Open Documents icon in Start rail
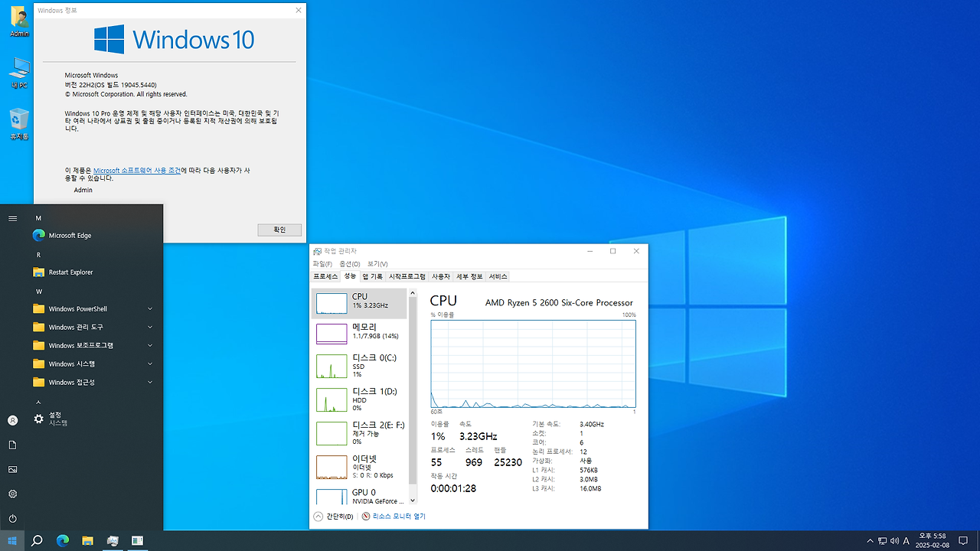The image size is (980, 551). coord(12,445)
